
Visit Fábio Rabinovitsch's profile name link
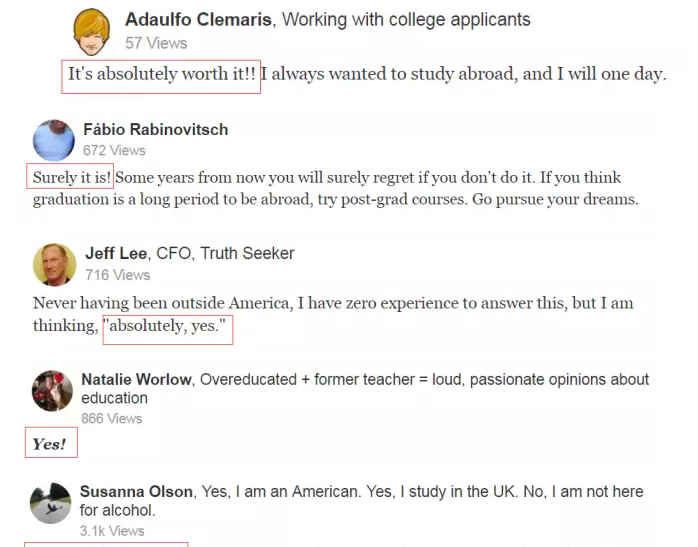point(155,130)
